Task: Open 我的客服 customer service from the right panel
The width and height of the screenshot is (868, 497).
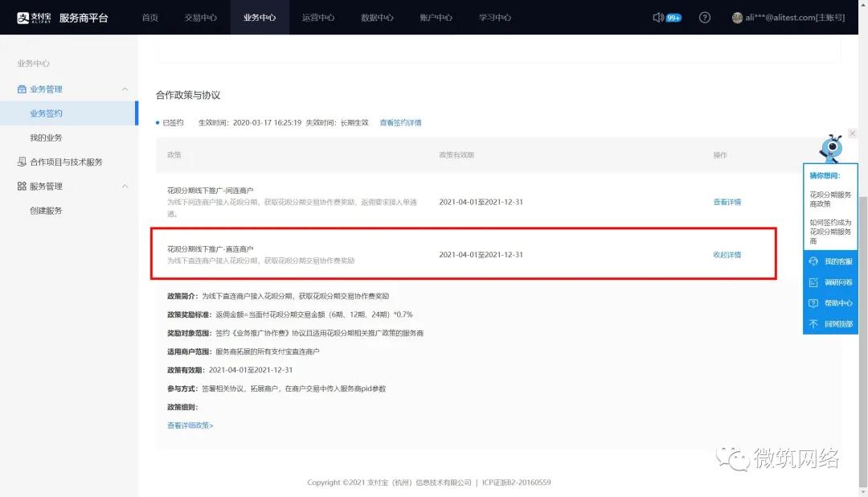Action: [830, 261]
